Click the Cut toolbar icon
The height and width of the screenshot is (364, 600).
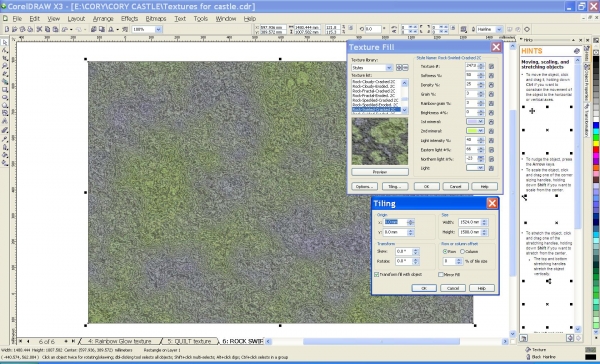tap(39, 29)
